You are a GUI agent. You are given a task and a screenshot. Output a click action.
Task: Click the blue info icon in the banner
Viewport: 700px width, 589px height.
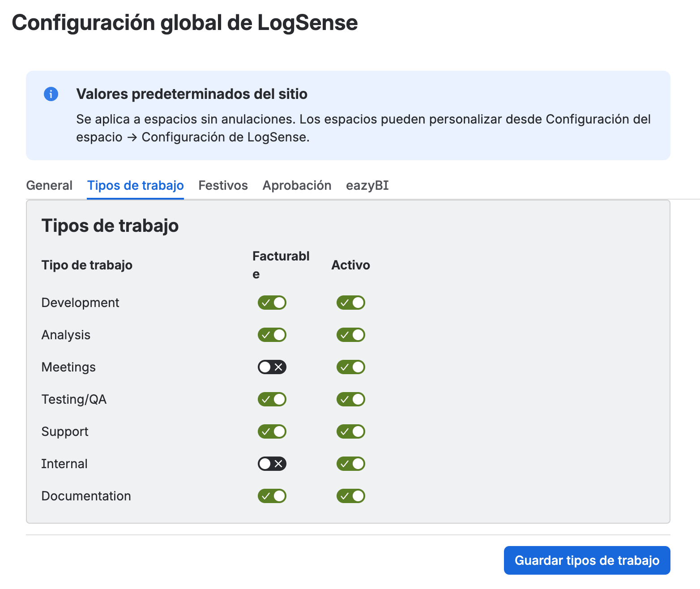51,94
